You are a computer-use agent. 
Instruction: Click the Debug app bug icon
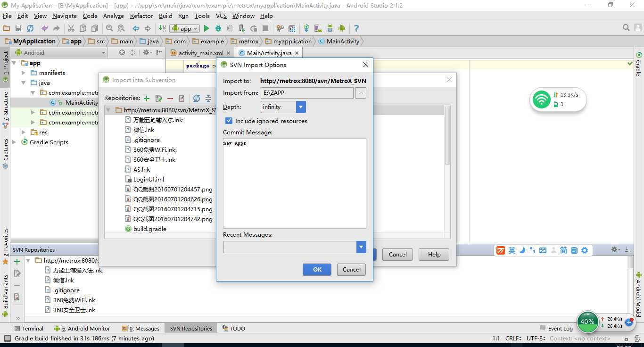pyautogui.click(x=218, y=28)
